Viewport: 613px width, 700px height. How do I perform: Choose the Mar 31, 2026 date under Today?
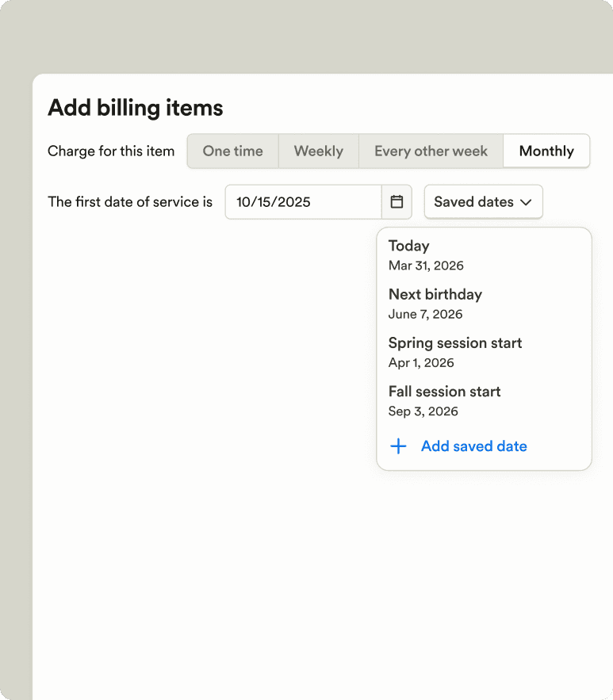[x=425, y=266]
